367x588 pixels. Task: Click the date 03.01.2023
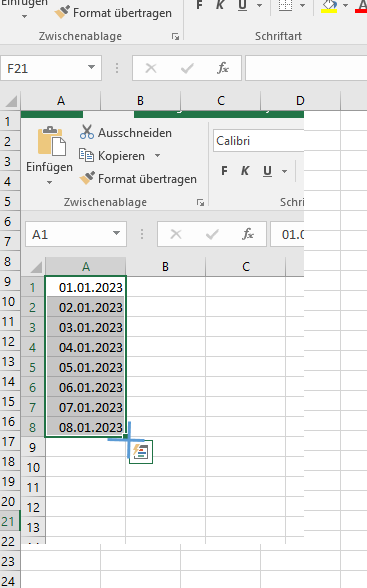point(91,327)
